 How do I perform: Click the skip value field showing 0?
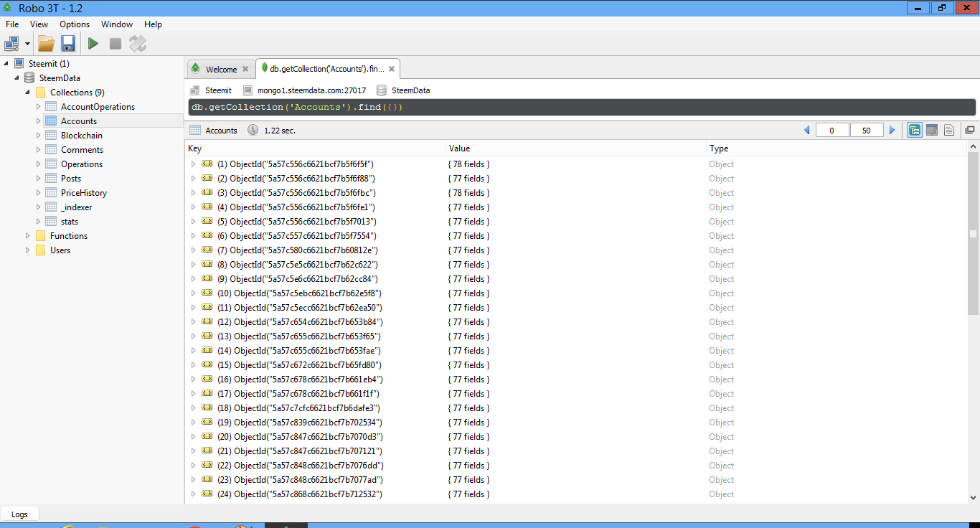[x=832, y=131]
